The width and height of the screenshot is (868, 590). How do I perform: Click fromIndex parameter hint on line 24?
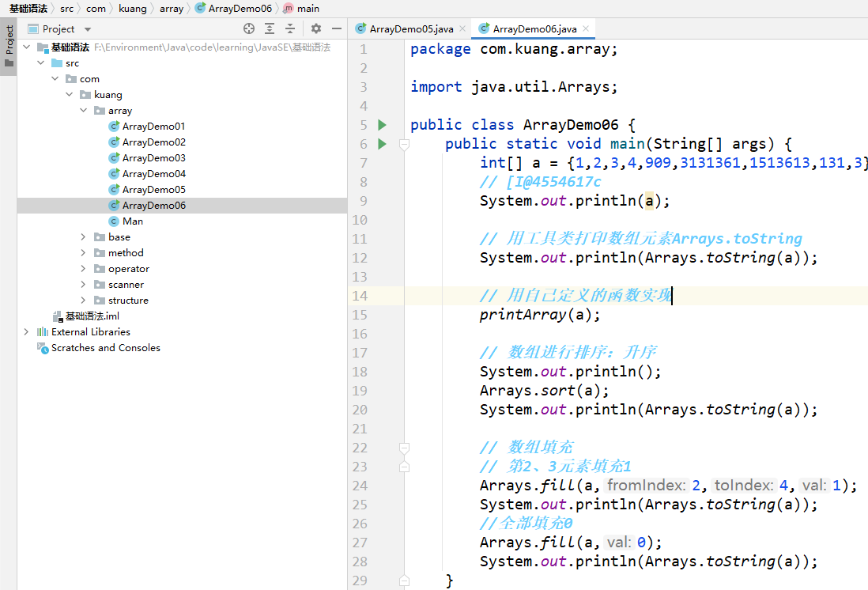click(646, 486)
